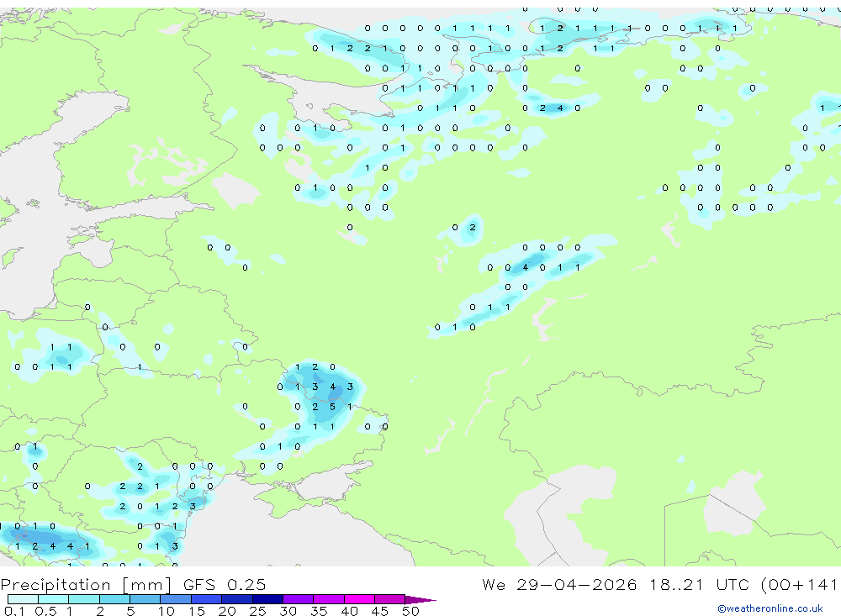Click the 'We 29-04-2026' date text
The width and height of the screenshot is (841, 616).
(x=559, y=584)
